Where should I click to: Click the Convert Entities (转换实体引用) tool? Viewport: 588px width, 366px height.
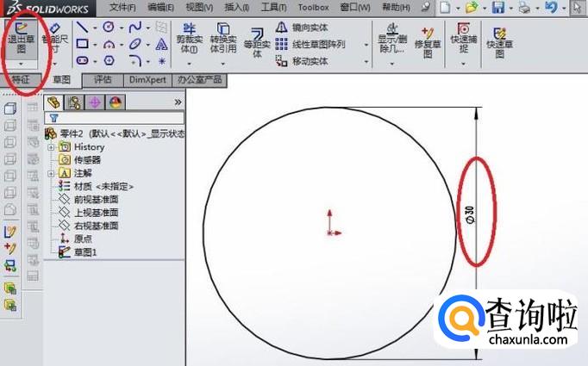[x=223, y=40]
